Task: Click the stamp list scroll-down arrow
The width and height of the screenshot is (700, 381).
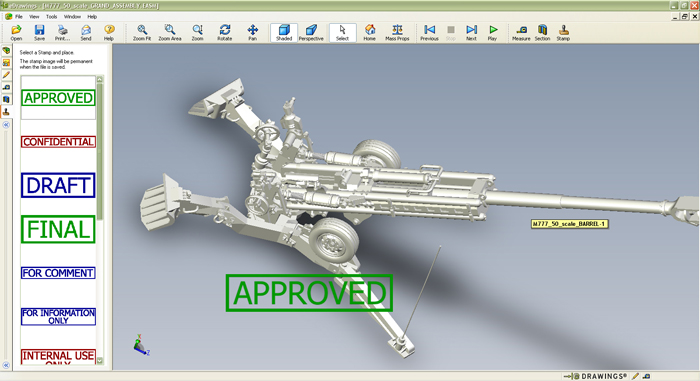Action: tap(100, 360)
